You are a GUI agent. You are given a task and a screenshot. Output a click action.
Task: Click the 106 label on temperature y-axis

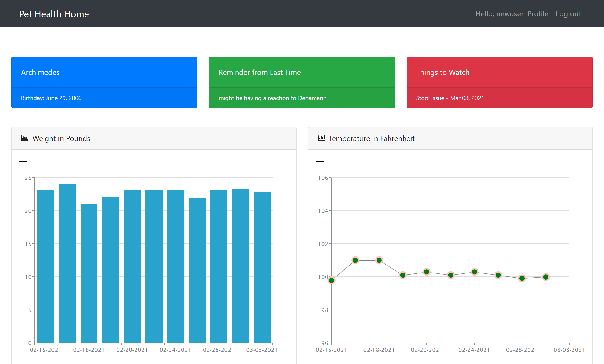323,178
